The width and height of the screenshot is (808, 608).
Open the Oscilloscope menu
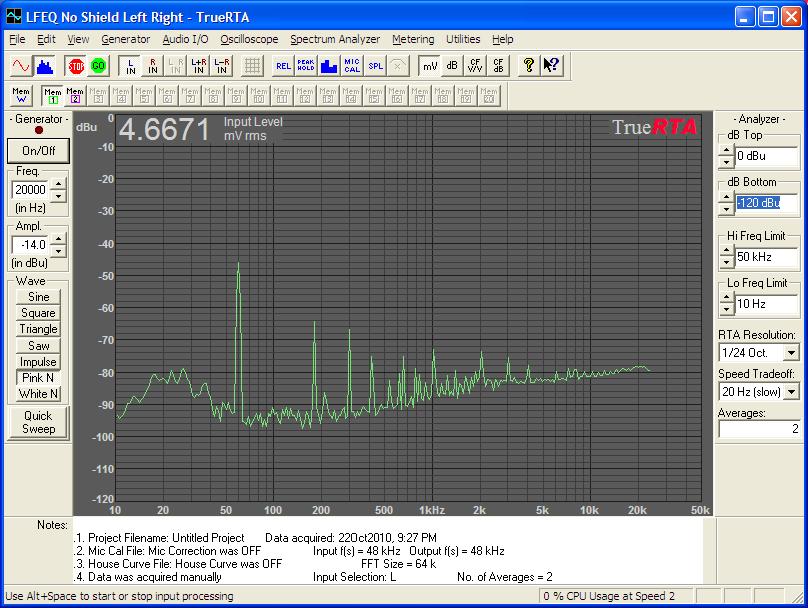pos(249,39)
